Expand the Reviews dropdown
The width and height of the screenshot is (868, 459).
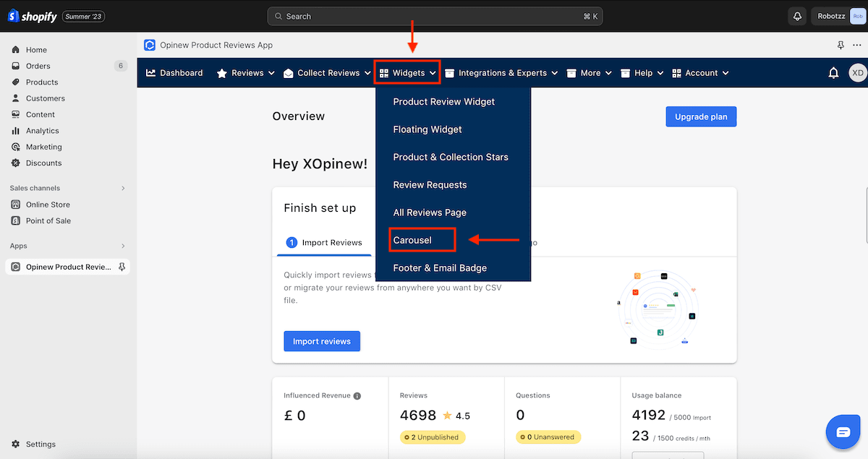245,72
